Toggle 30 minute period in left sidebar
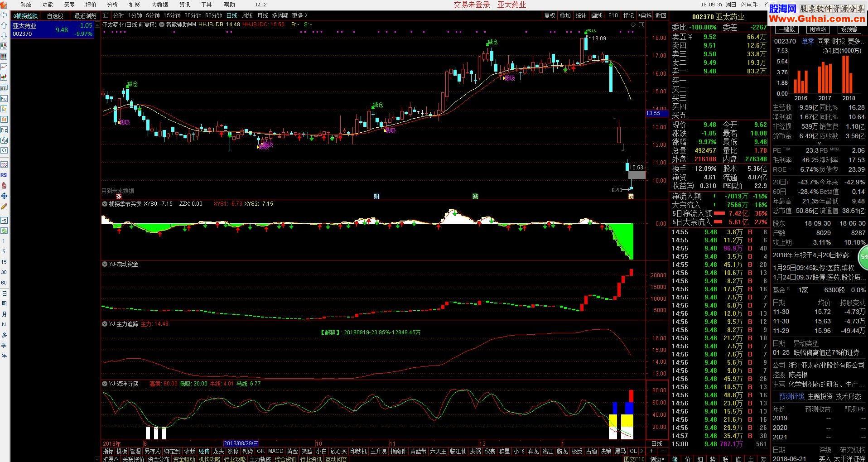This screenshot has height=462, width=868. click(4, 272)
